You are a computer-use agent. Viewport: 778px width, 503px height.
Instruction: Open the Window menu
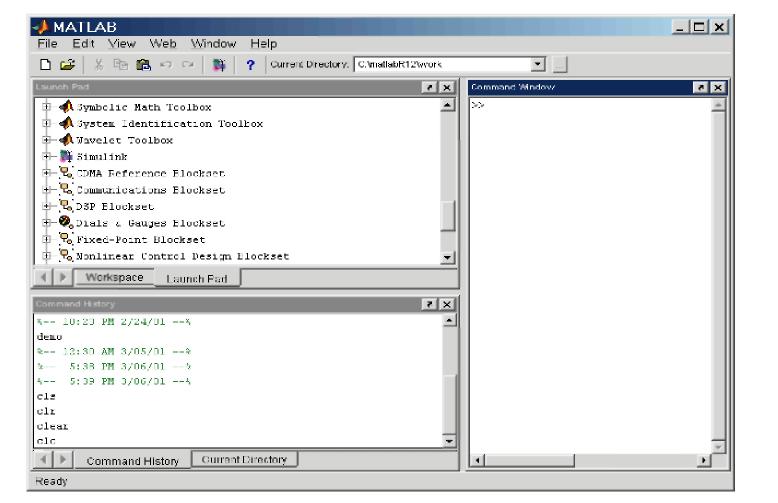pyautogui.click(x=213, y=44)
